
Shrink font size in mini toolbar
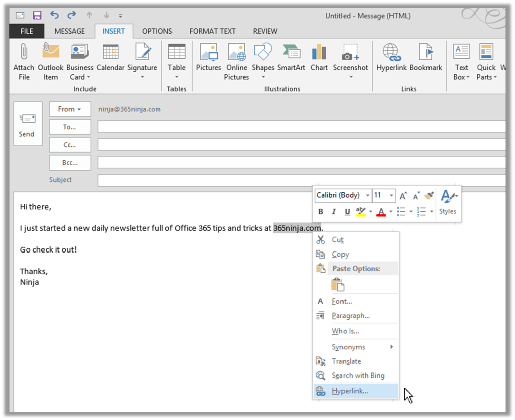click(x=416, y=196)
